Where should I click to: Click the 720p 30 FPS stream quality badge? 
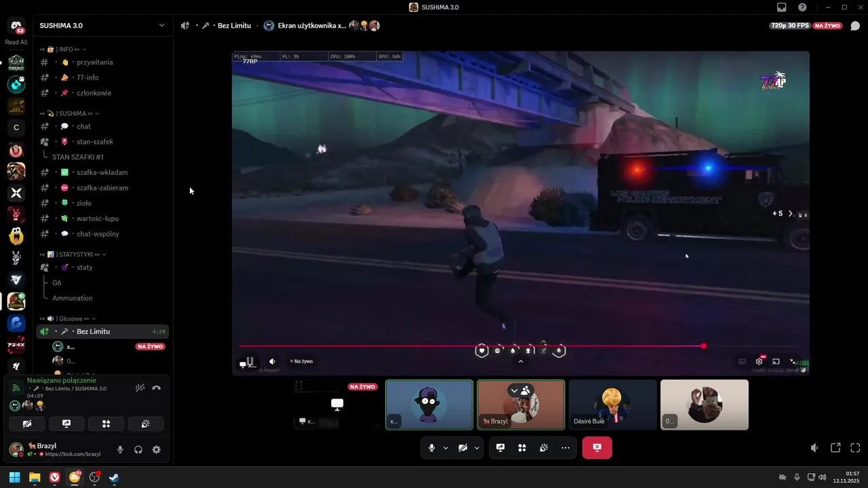click(790, 26)
